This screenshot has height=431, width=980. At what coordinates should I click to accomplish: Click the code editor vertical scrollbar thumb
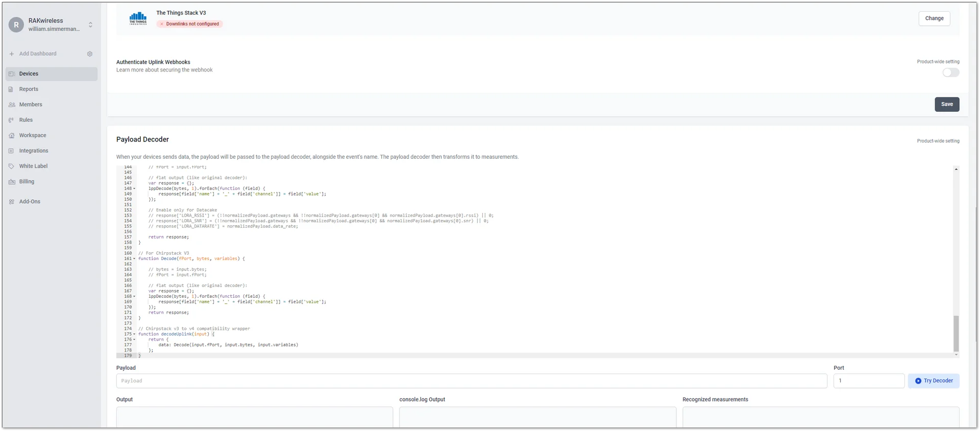pyautogui.click(x=956, y=333)
